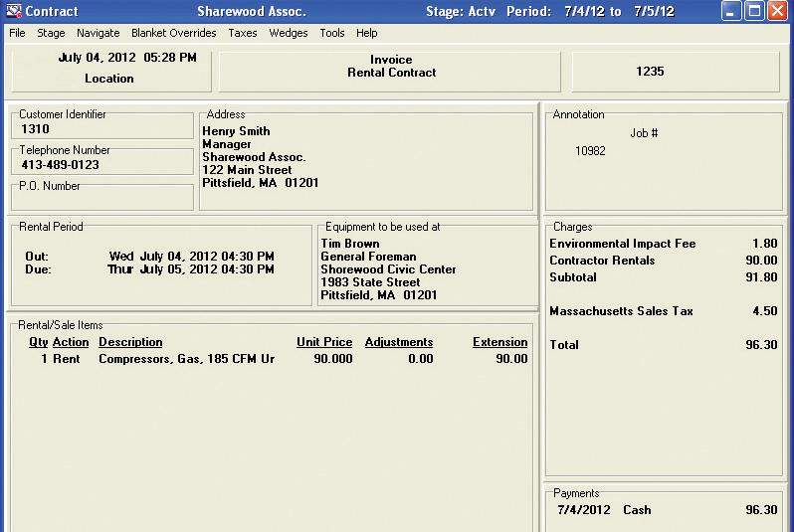
Task: Open the Help menu
Action: click(x=366, y=33)
